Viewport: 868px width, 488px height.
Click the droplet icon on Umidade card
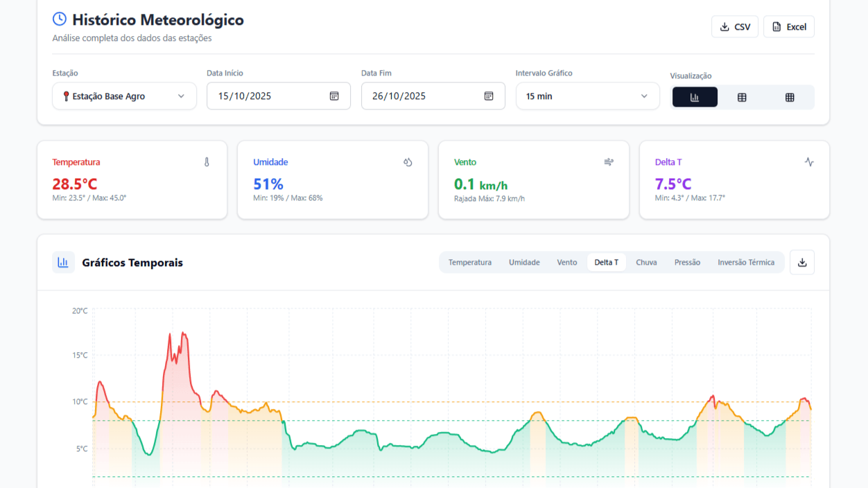click(408, 162)
